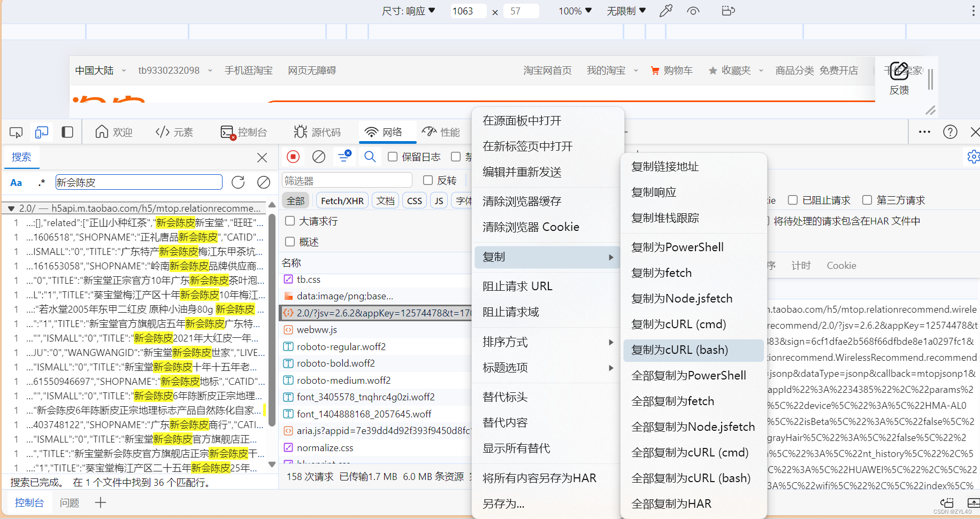This screenshot has width=980, height=519.
Task: Click the network search magnifier icon
Action: 370,157
